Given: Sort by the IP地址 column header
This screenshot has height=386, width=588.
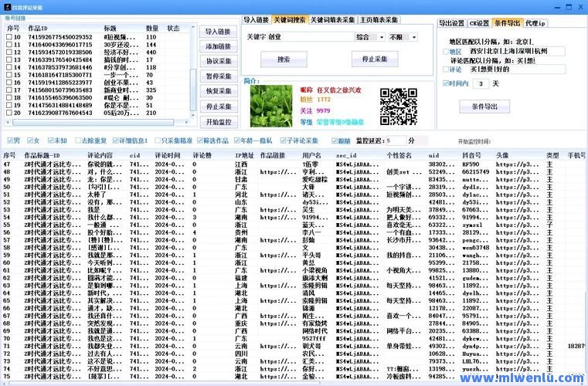Looking at the screenshot, I should 244,155.
